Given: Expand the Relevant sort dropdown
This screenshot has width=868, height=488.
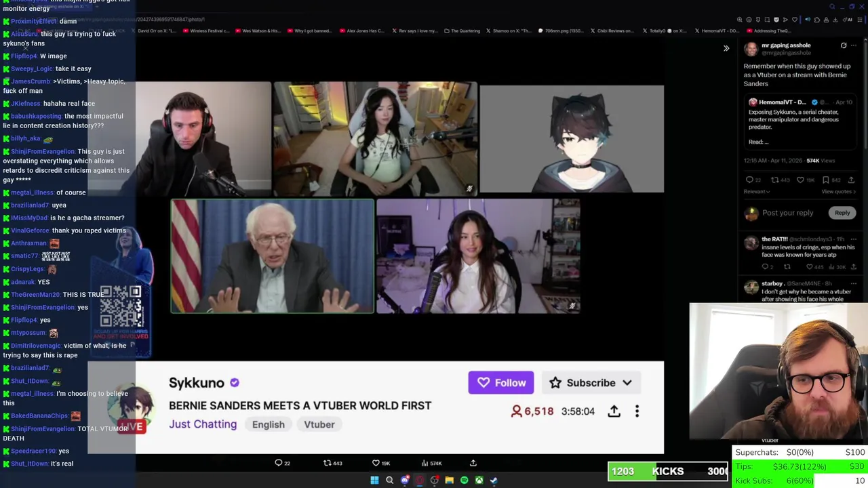Looking at the screenshot, I should (757, 192).
